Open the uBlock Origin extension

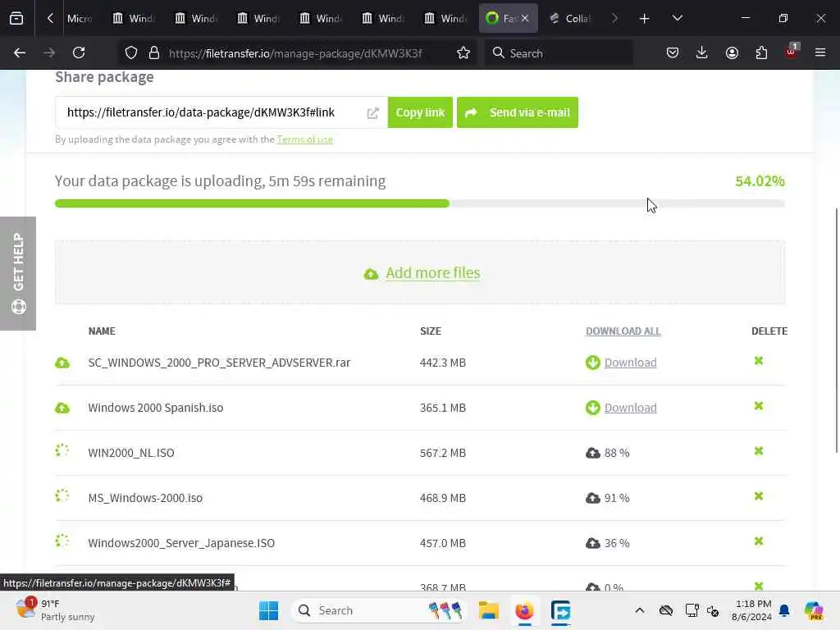click(x=792, y=52)
